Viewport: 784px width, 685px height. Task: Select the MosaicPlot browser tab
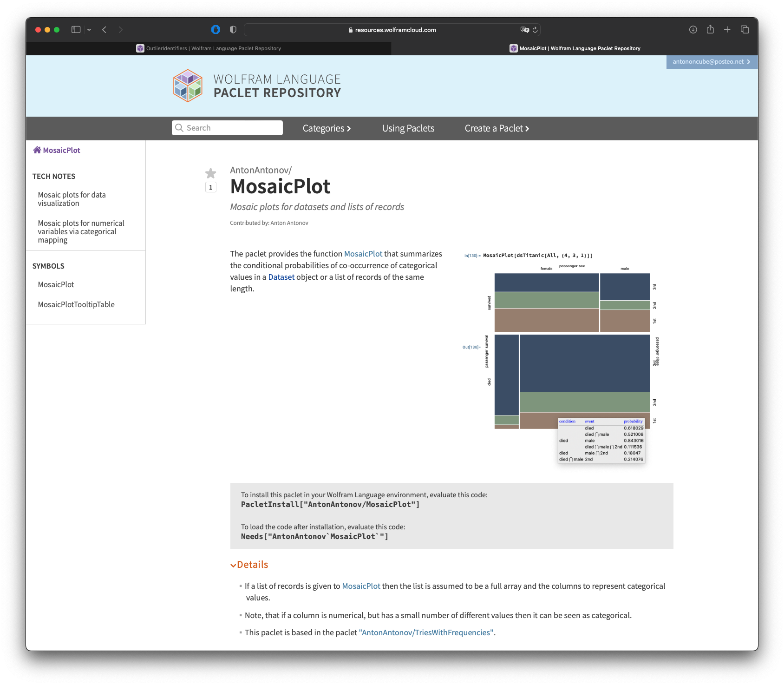[x=575, y=48]
